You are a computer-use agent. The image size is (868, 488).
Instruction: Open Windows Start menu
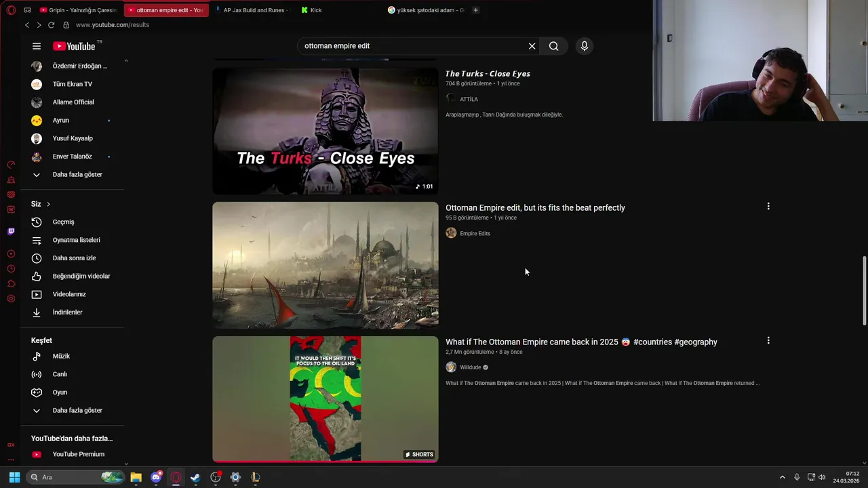click(14, 477)
